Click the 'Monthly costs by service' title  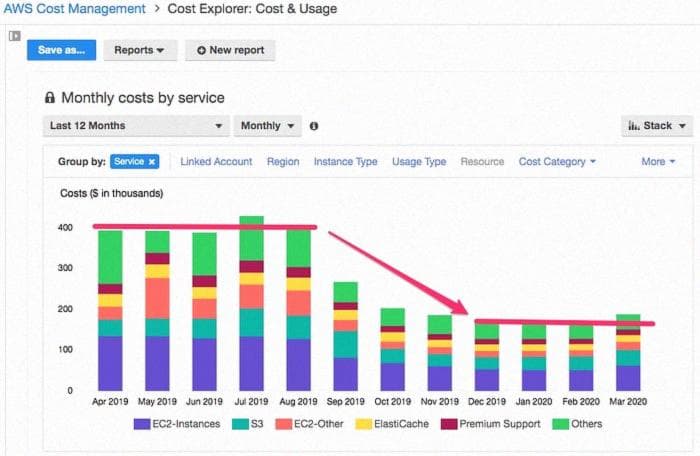[143, 98]
